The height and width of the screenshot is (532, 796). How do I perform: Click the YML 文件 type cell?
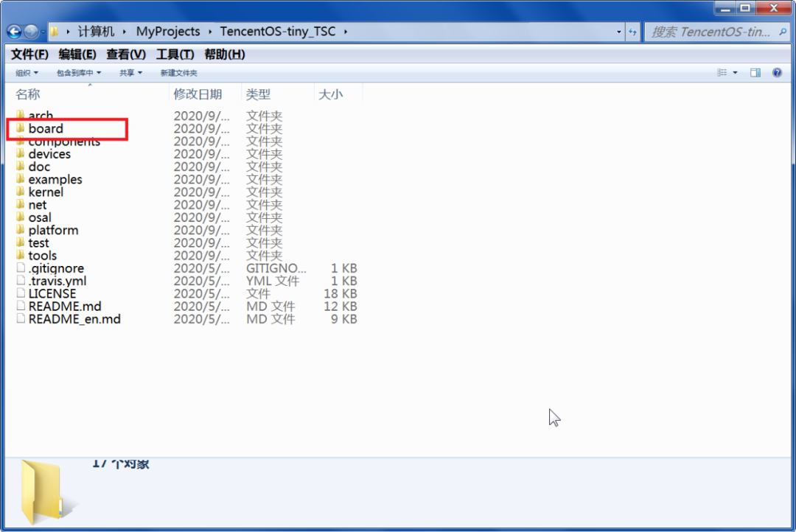coord(273,281)
